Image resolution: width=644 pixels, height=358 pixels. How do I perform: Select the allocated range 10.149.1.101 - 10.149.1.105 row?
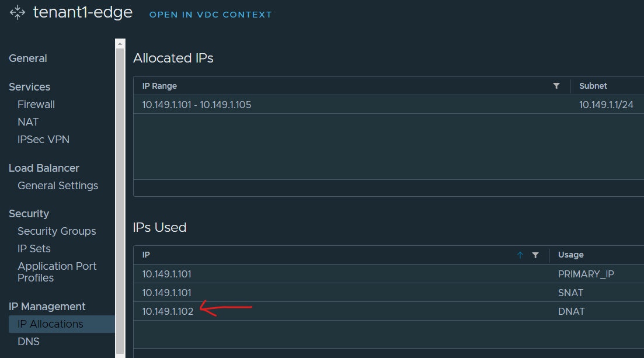(197, 105)
